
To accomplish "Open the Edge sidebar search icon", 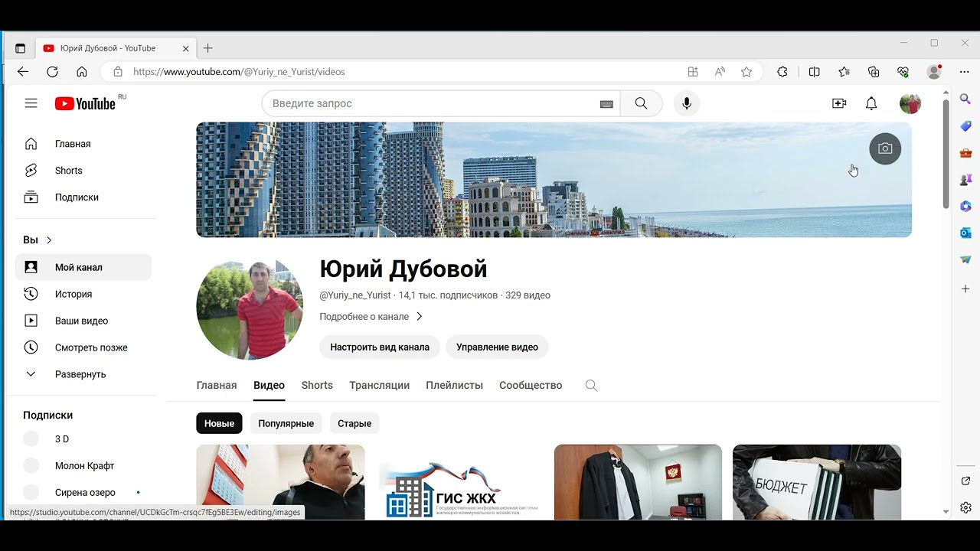I will (965, 99).
